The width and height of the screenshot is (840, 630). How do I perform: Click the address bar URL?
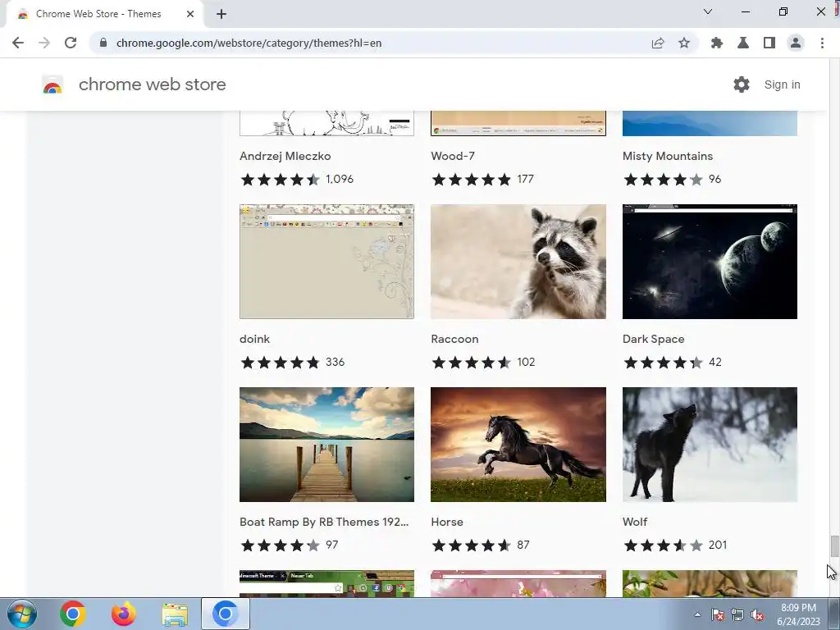tap(249, 43)
